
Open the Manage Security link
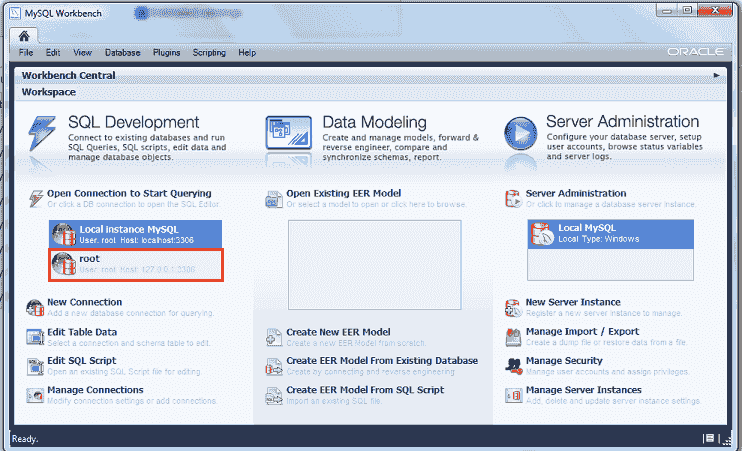point(564,360)
